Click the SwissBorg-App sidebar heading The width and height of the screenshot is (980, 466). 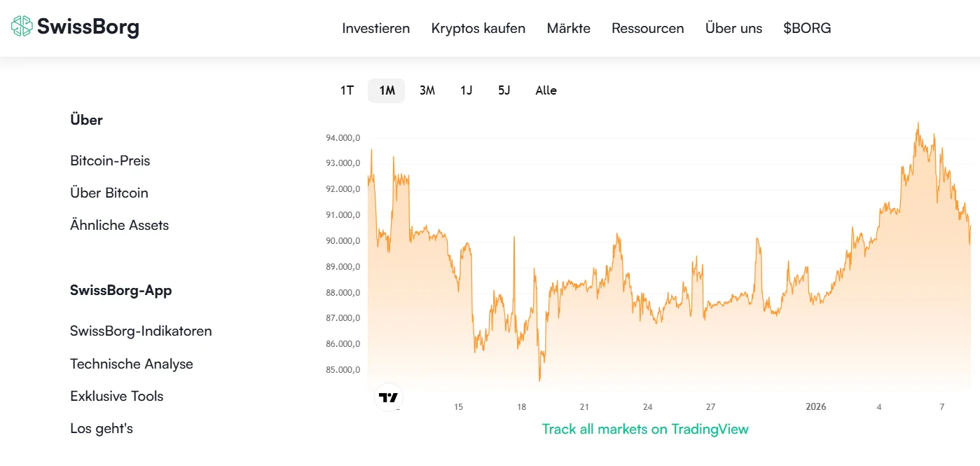pyautogui.click(x=121, y=290)
